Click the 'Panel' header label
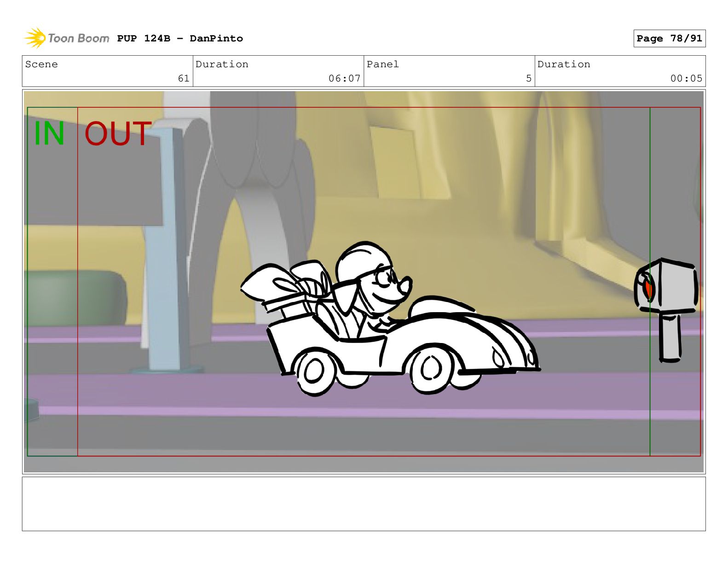 (383, 64)
